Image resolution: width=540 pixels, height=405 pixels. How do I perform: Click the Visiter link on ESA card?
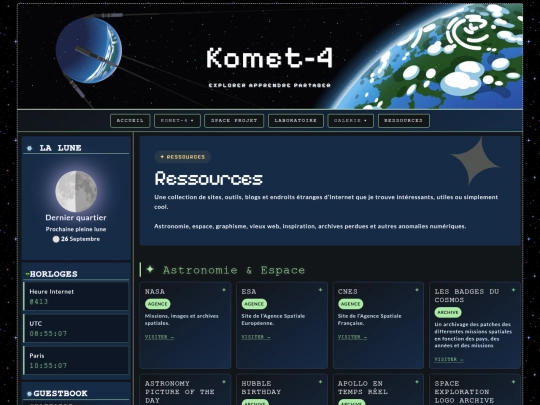pyautogui.click(x=256, y=337)
